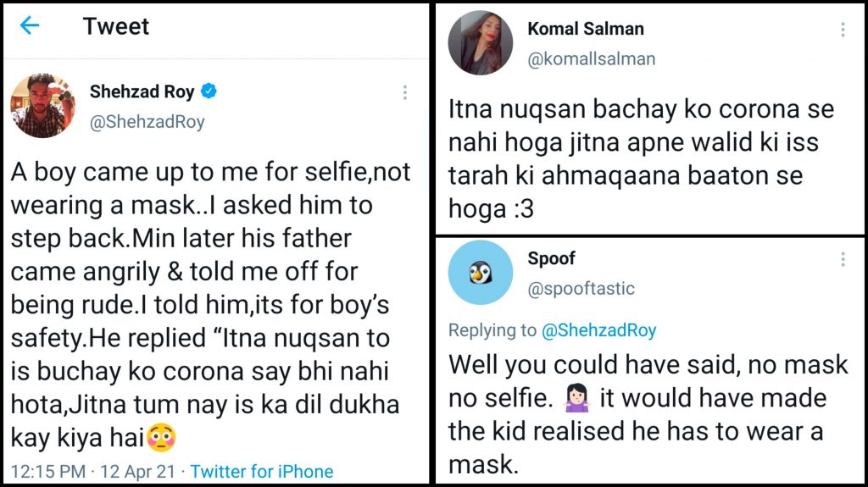Select the Spoof display name
This screenshot has height=487, width=868.
pos(551,258)
